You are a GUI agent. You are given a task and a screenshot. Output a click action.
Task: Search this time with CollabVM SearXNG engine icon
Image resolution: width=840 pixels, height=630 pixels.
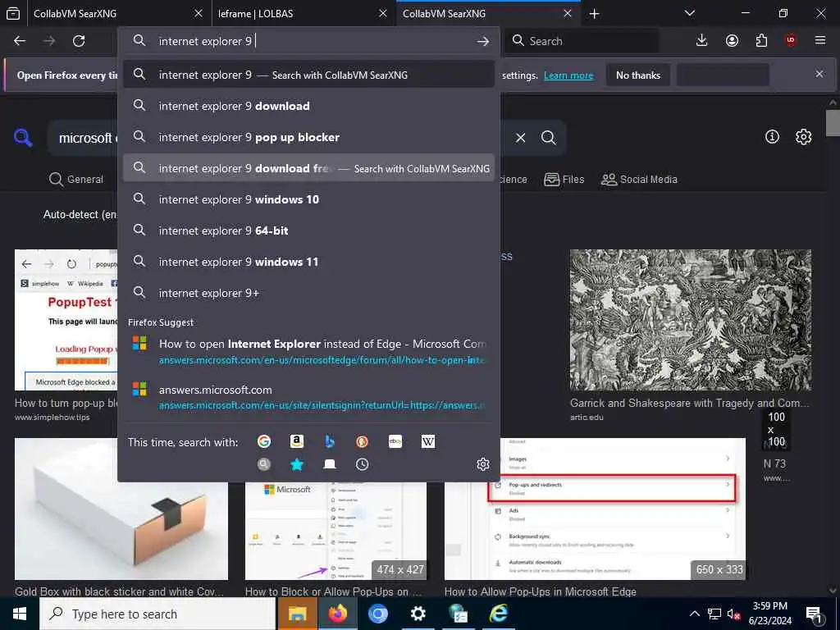263,464
